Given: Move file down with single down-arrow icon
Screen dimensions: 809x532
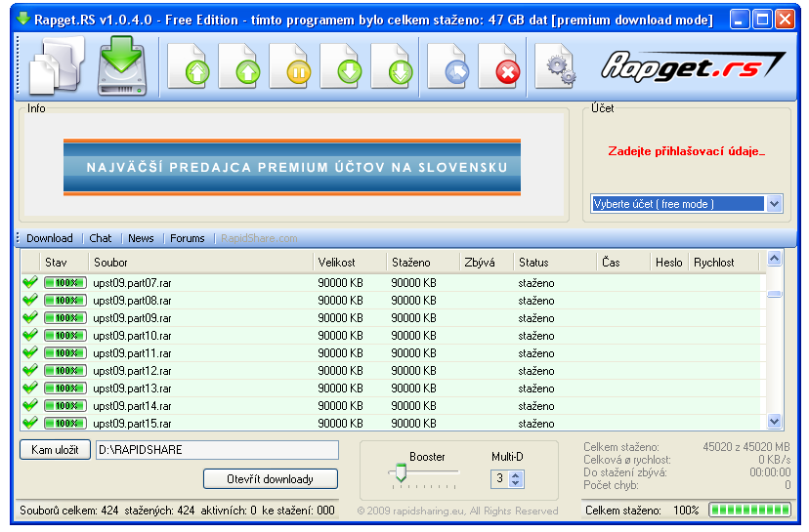Looking at the screenshot, I should (x=341, y=66).
